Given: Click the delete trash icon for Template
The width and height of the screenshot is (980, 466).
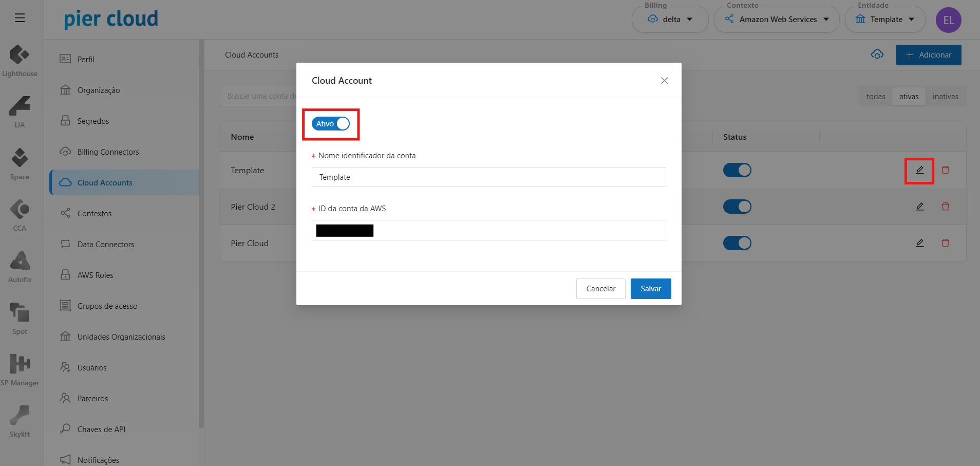Looking at the screenshot, I should (x=945, y=170).
